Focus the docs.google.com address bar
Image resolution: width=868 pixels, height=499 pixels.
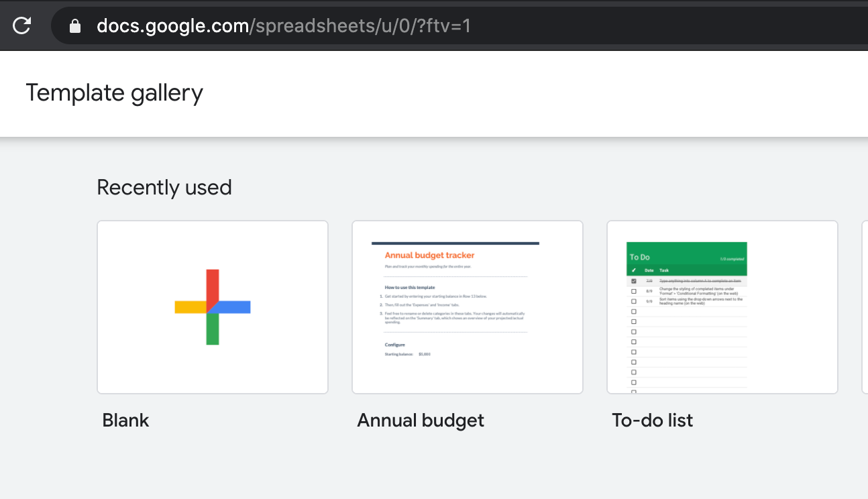(459, 26)
